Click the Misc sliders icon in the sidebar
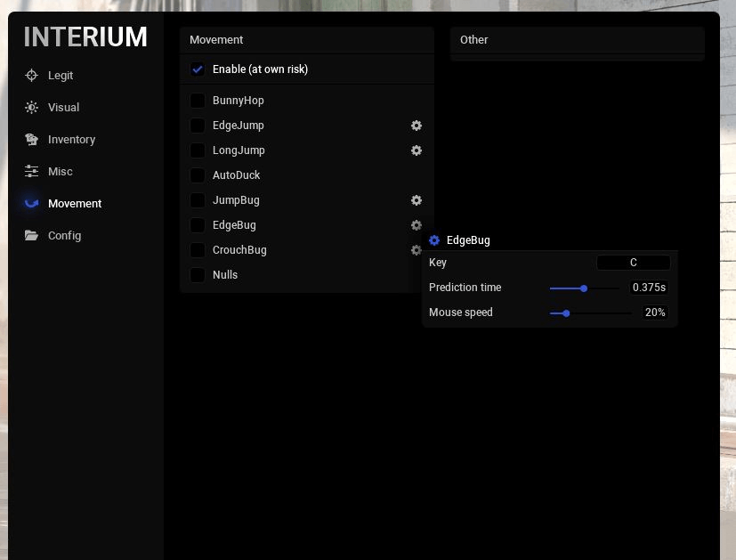Screen dimensions: 736x560 click(x=32, y=172)
